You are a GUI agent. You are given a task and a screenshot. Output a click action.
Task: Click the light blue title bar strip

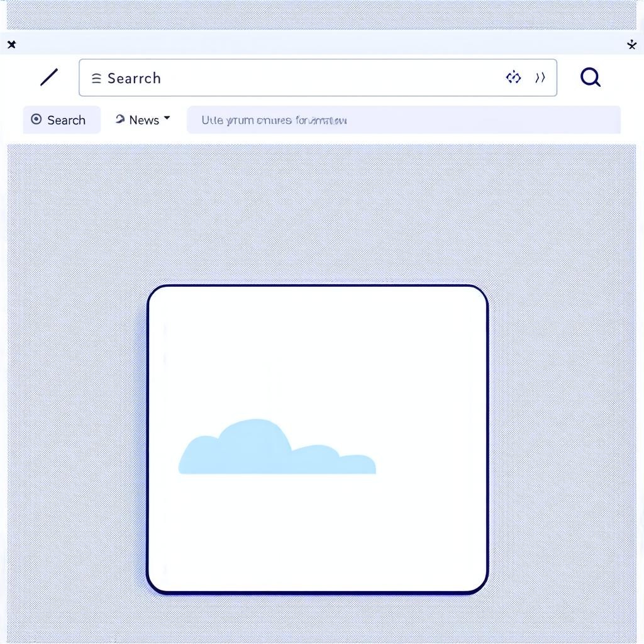[314, 44]
